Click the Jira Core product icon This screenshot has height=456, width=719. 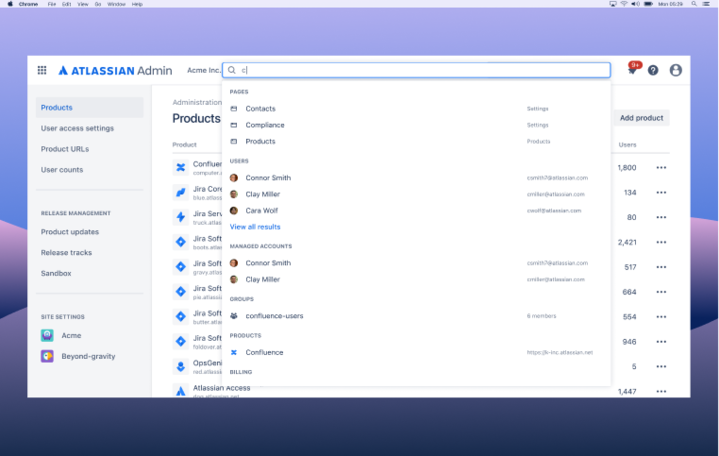pyautogui.click(x=181, y=192)
